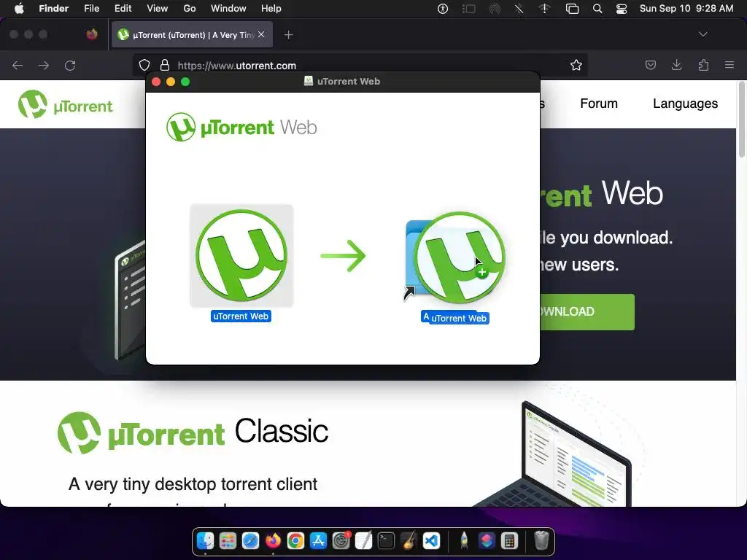Click the Firefox back arrow

coord(18,65)
